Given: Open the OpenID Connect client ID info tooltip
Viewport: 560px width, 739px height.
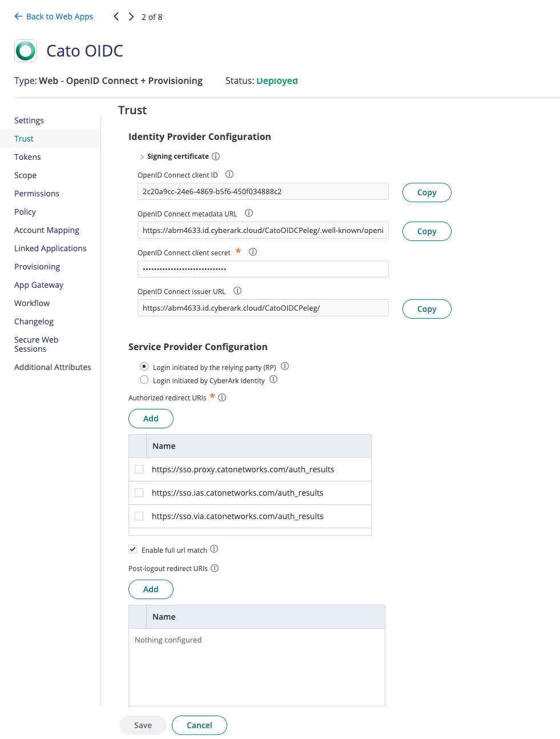Looking at the screenshot, I should click(229, 175).
